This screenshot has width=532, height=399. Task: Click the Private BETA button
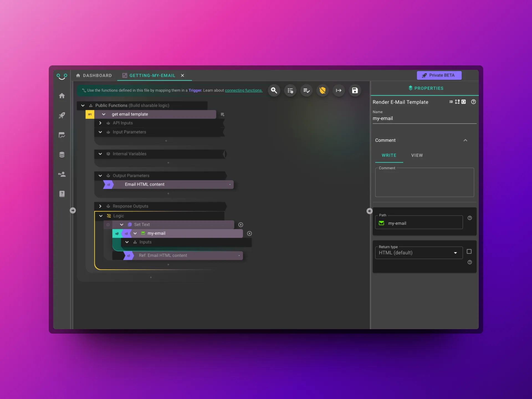pyautogui.click(x=439, y=75)
